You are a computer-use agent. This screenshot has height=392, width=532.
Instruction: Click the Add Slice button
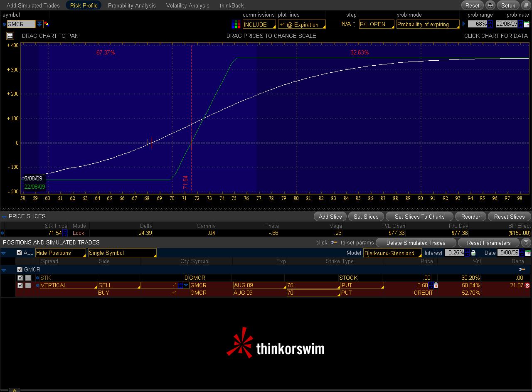(x=330, y=217)
